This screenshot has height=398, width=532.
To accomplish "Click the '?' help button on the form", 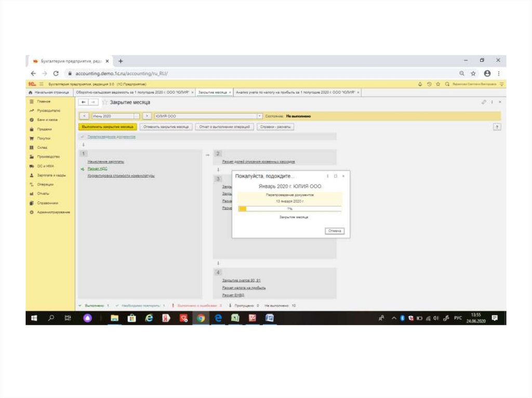I will click(497, 127).
